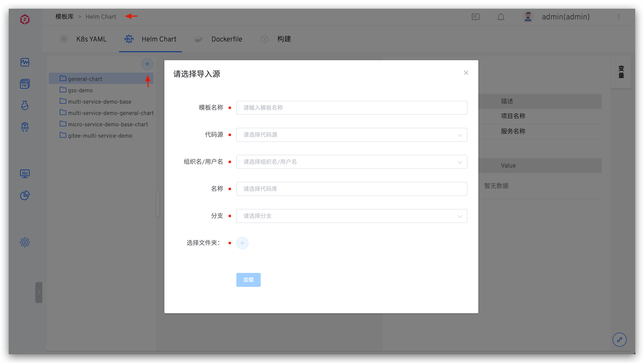Image resolution: width=644 pixels, height=363 pixels.
Task: Open the documentation book icon
Action: [475, 17]
